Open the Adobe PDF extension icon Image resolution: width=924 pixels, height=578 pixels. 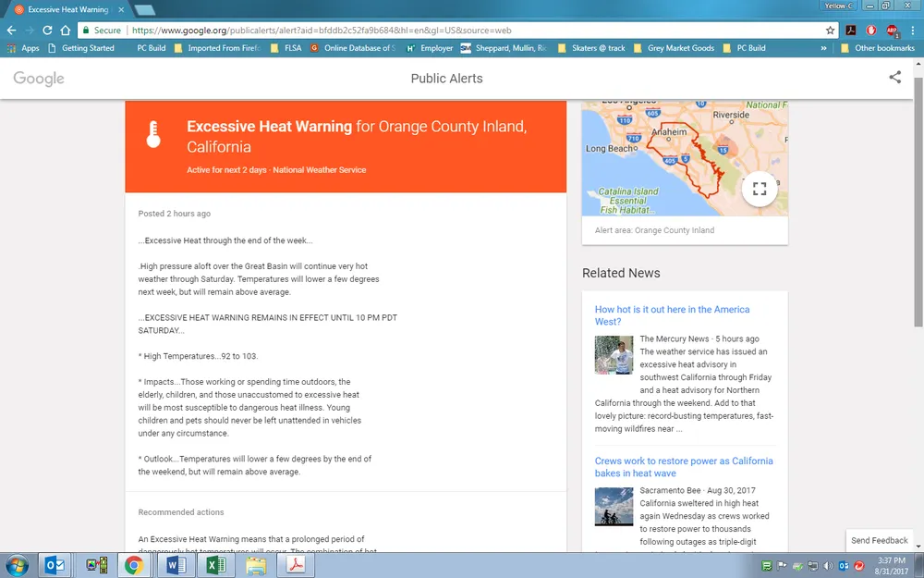click(x=851, y=30)
